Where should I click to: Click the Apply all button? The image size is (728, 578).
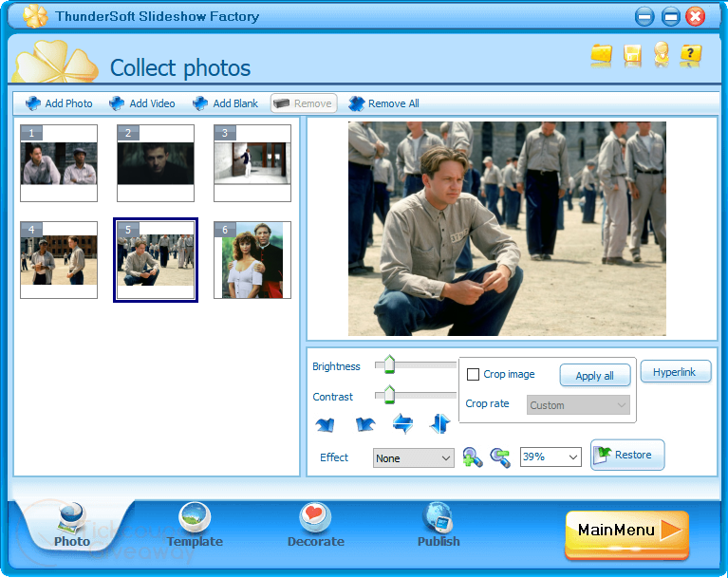(595, 376)
